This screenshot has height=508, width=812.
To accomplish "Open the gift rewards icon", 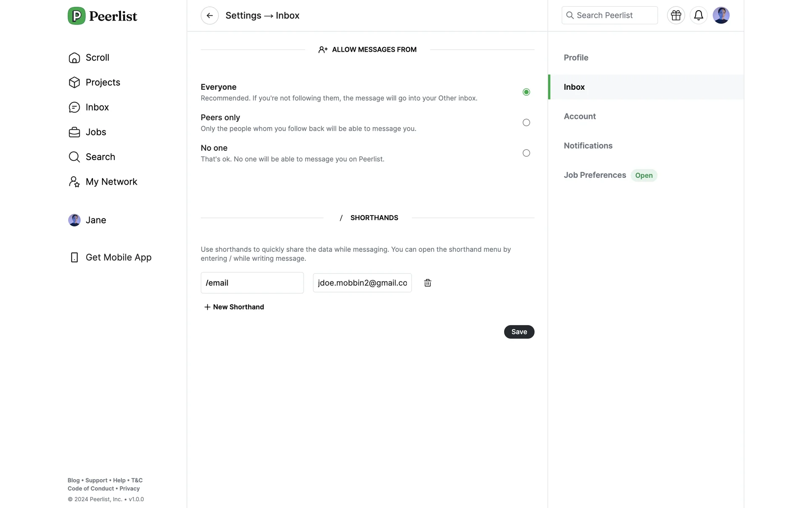I will point(676,16).
